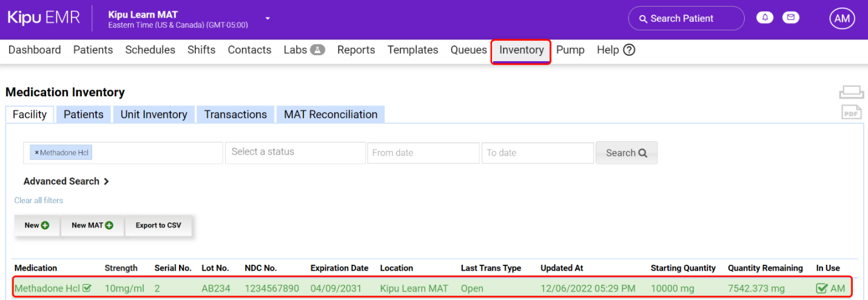Toggle the In Use checkbox for Methadone
The width and height of the screenshot is (868, 300).
(822, 288)
